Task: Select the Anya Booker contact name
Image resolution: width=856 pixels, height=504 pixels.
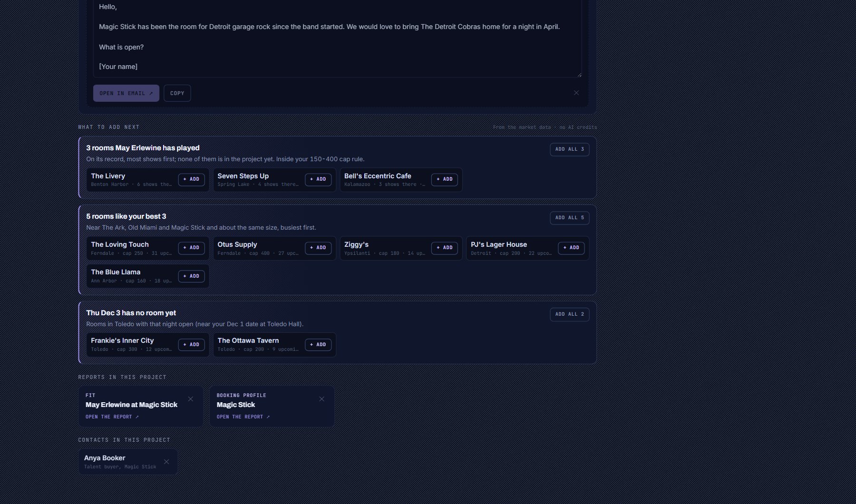Action: coord(105,458)
